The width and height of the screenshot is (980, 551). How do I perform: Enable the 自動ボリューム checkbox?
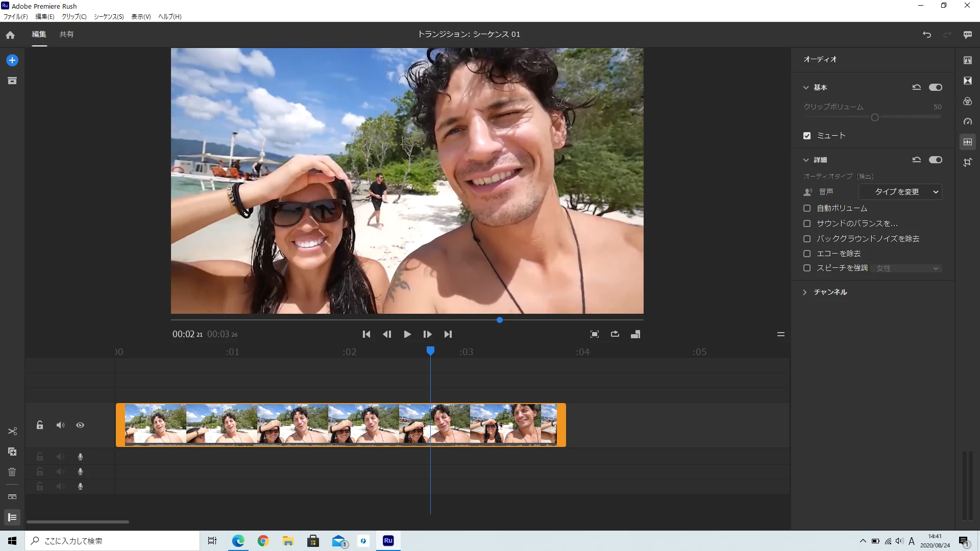point(807,208)
